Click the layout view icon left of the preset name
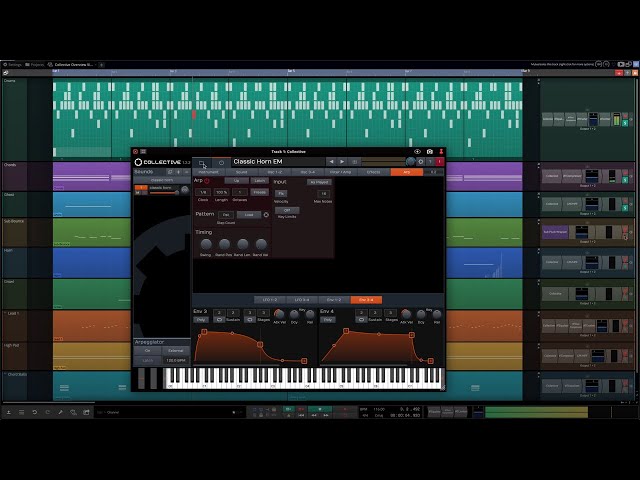Screen dimensions: 640x480 coord(202,163)
